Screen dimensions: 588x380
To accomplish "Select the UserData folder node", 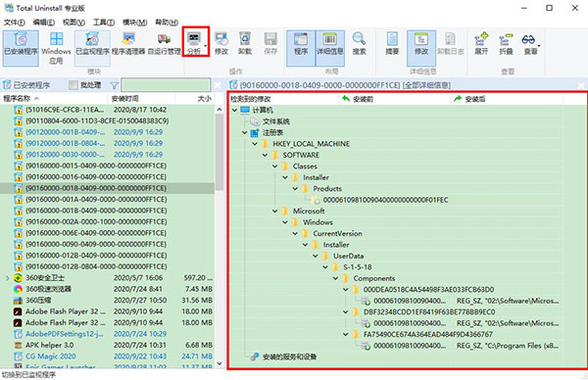I will 348,256.
